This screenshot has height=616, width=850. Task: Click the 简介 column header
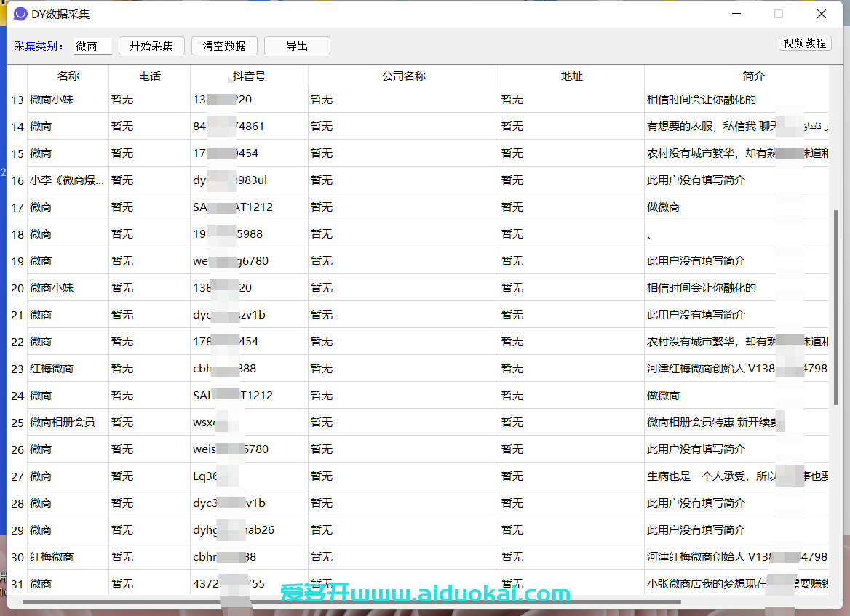[753, 76]
